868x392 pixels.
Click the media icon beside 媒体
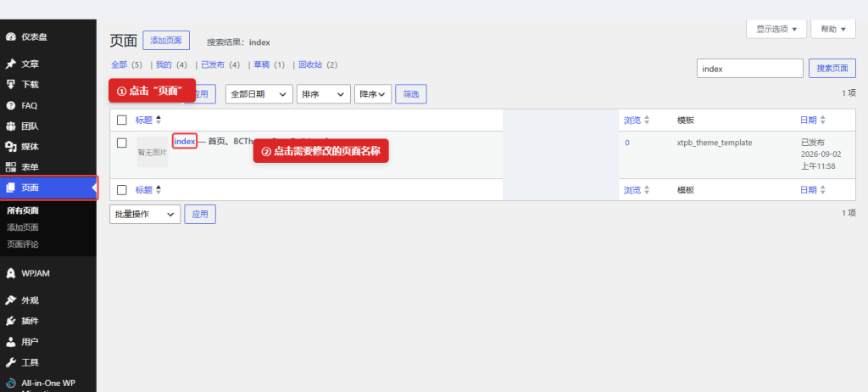coord(10,147)
